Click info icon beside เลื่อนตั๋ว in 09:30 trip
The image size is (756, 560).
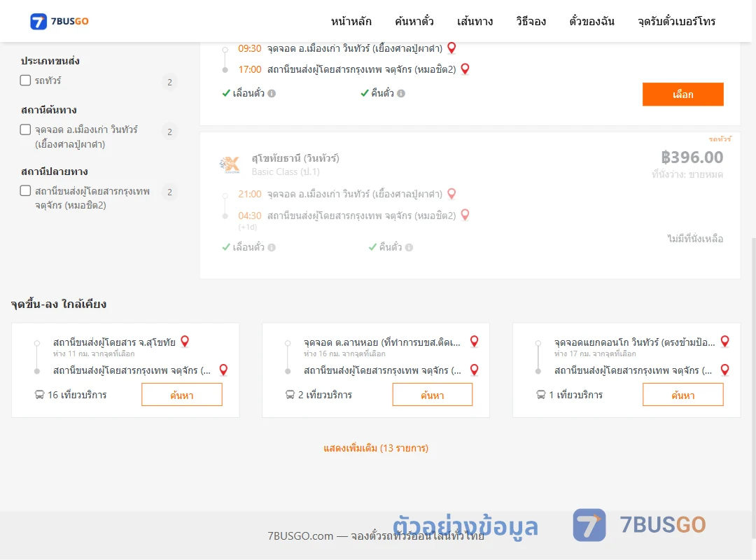[272, 94]
